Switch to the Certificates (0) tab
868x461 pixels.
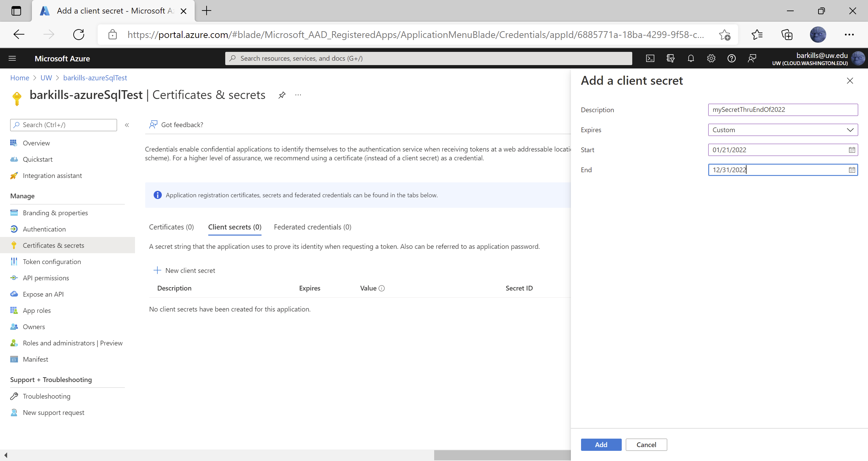point(171,227)
